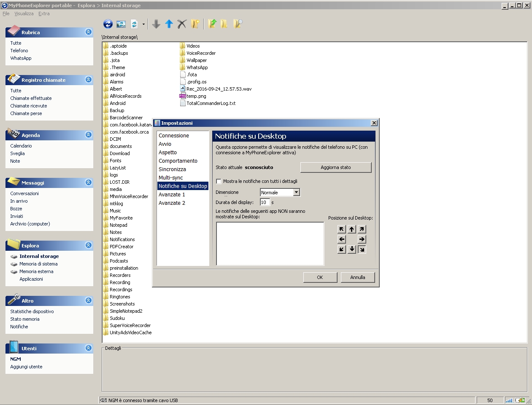The width and height of the screenshot is (532, 405).
Task: Click the excluded apps list box
Action: [270, 244]
